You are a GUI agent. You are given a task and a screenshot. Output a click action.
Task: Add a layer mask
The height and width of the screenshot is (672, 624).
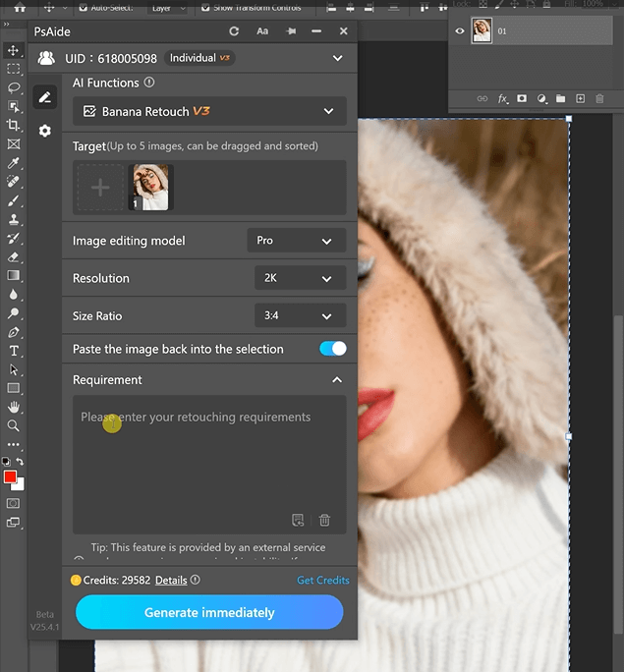[x=522, y=98]
